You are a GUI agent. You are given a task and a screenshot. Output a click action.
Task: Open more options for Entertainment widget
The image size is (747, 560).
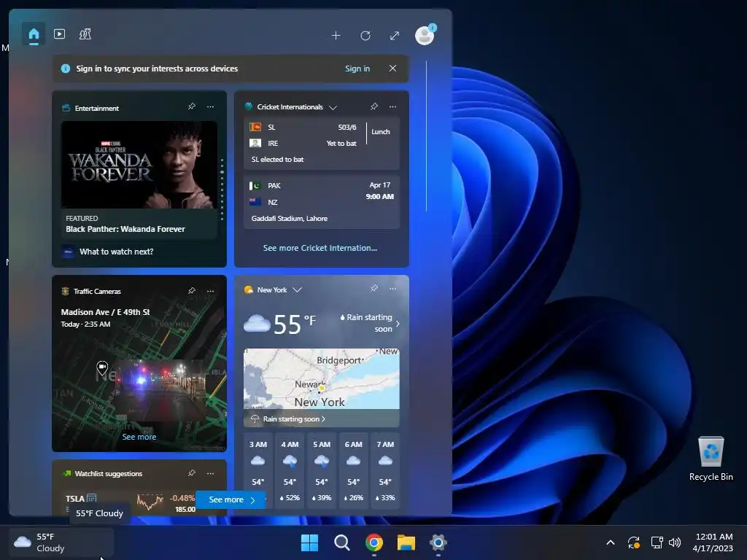tap(211, 106)
